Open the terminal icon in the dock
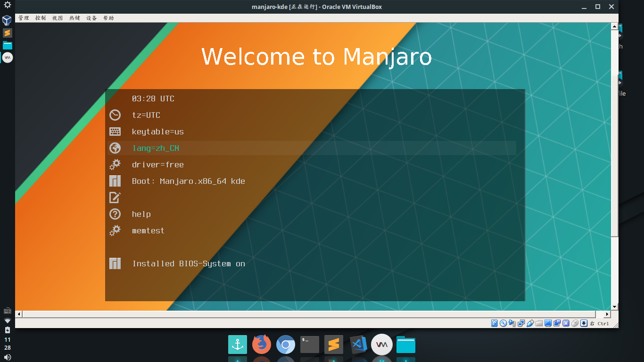 [310, 345]
